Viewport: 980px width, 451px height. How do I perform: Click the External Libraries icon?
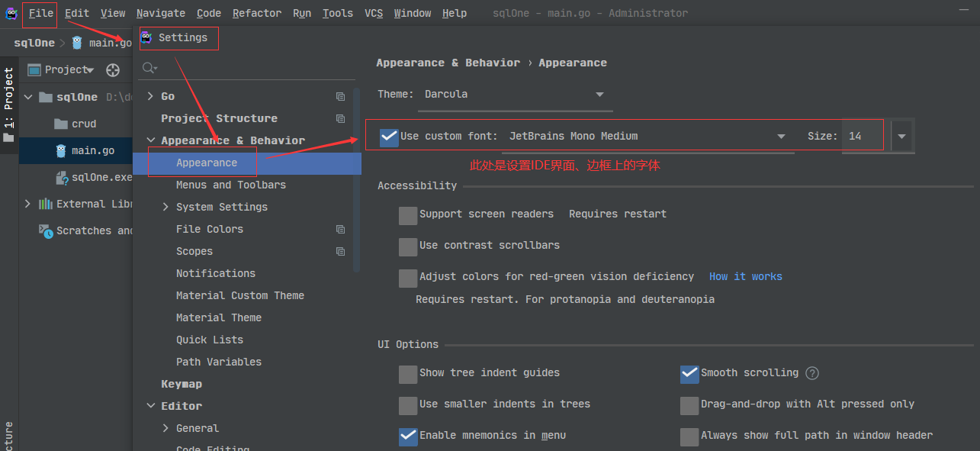[45, 204]
